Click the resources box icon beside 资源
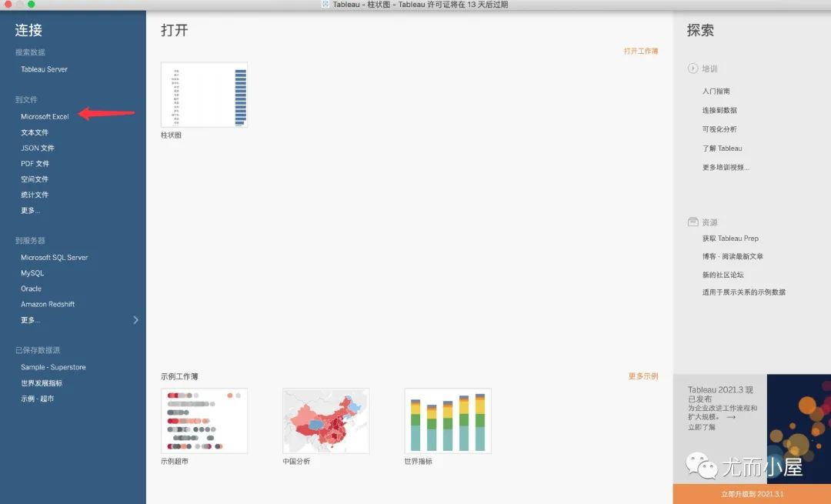 point(692,222)
